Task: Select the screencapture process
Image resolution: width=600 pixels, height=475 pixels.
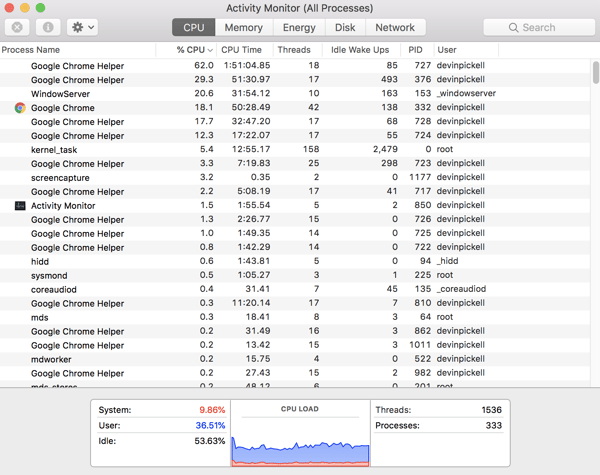Action: click(x=295, y=178)
